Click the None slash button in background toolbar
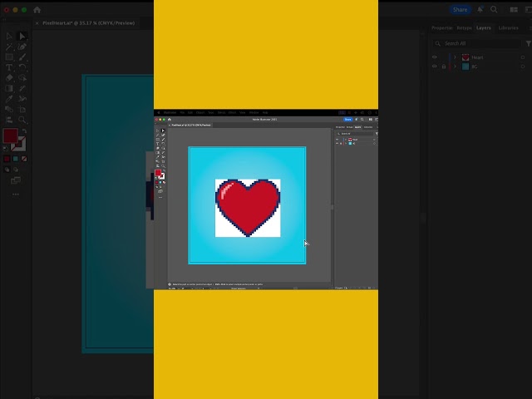The height and width of the screenshot is (399, 532). click(x=24, y=159)
